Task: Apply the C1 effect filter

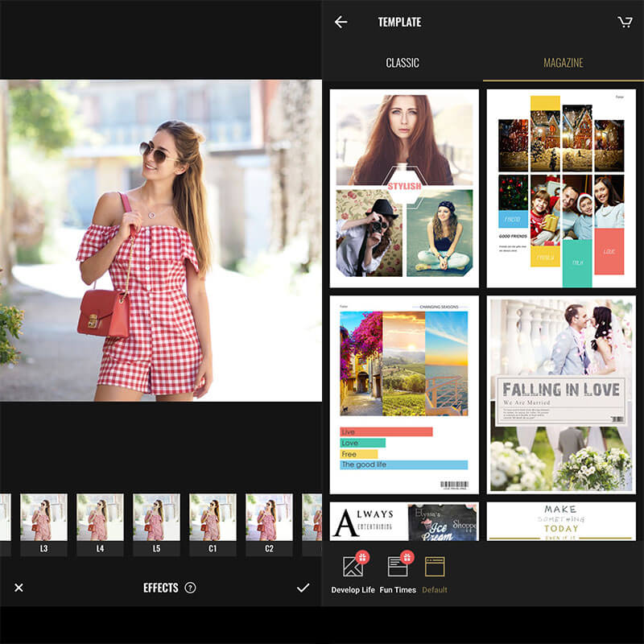Action: [x=213, y=523]
